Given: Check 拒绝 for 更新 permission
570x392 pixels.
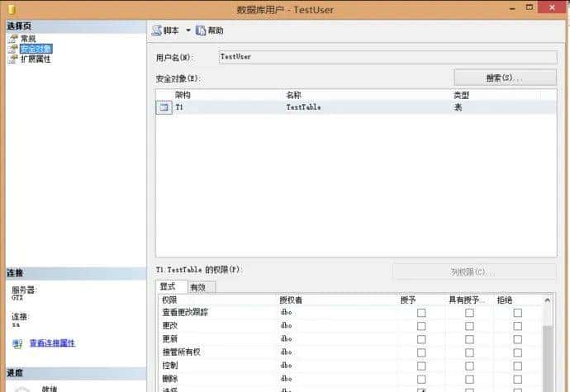Looking at the screenshot, I should pyautogui.click(x=517, y=339).
